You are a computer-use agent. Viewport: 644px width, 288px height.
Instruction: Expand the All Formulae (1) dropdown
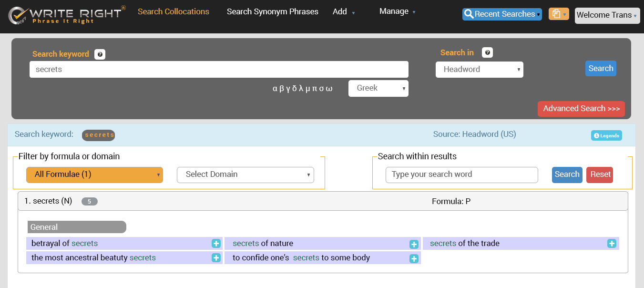point(94,175)
